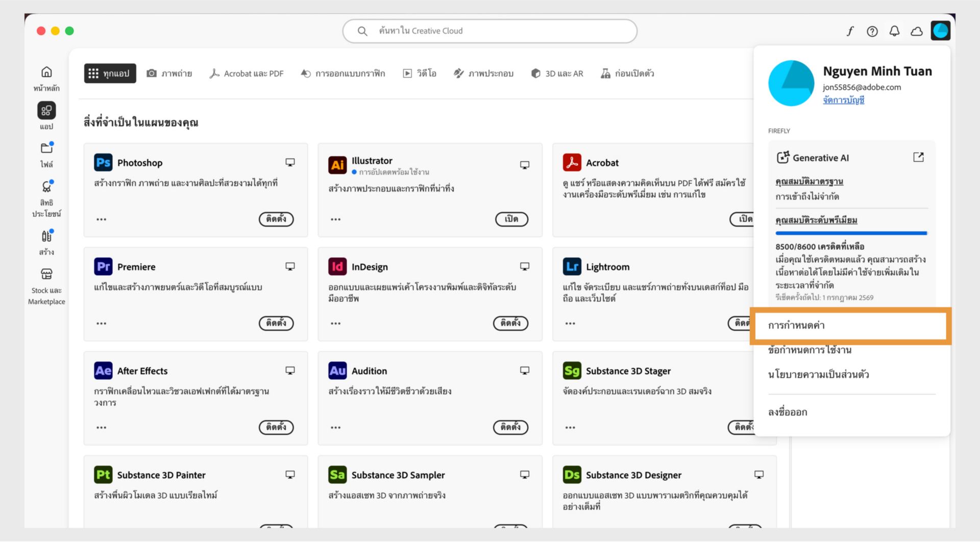This screenshot has height=542, width=980.
Task: Install After Effects with ติดตั้ง button
Action: coord(276,427)
